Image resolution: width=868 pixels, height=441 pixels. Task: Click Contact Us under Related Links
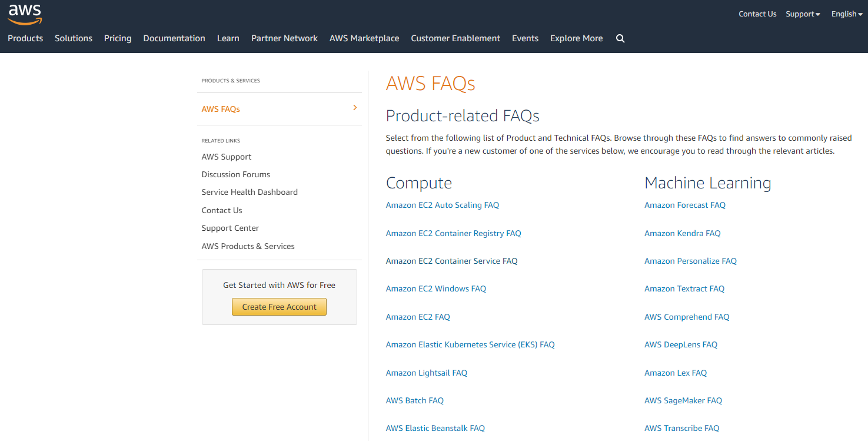tap(222, 210)
